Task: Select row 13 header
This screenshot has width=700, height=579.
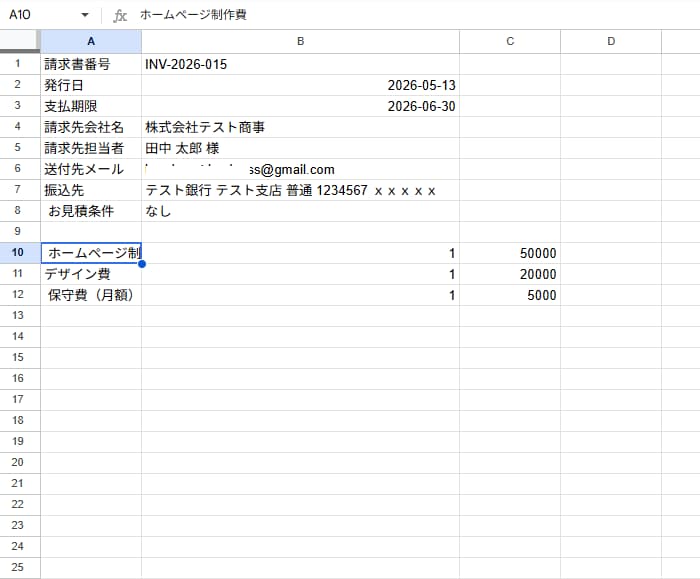Action: [18, 316]
